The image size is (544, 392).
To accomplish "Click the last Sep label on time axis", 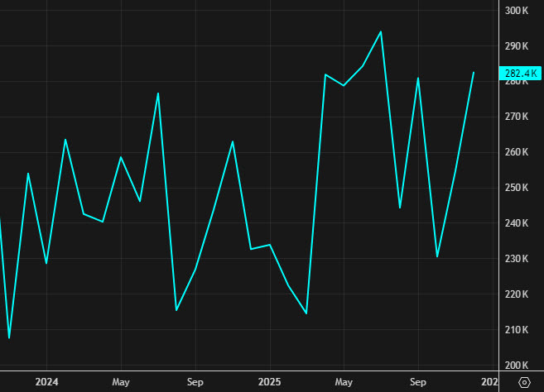I will click(x=418, y=382).
